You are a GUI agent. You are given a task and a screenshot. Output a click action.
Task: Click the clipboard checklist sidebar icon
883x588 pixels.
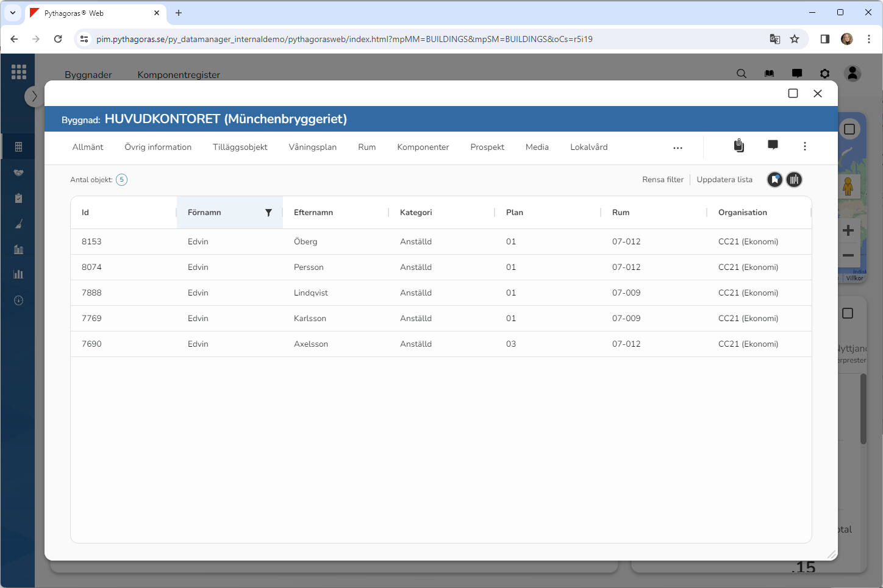tap(18, 198)
